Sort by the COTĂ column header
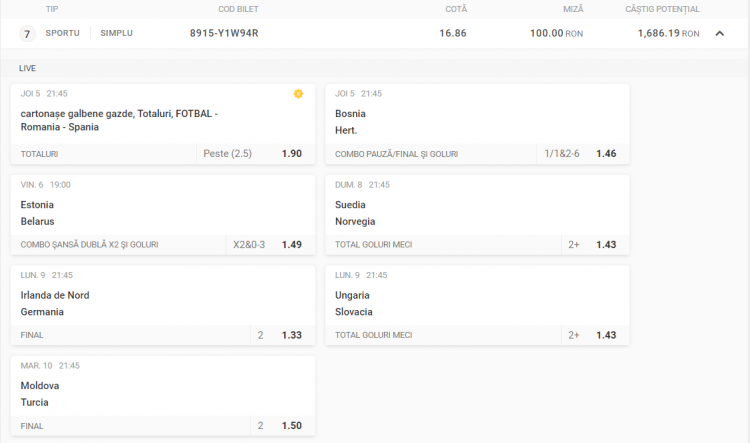The image size is (750, 443). click(456, 9)
